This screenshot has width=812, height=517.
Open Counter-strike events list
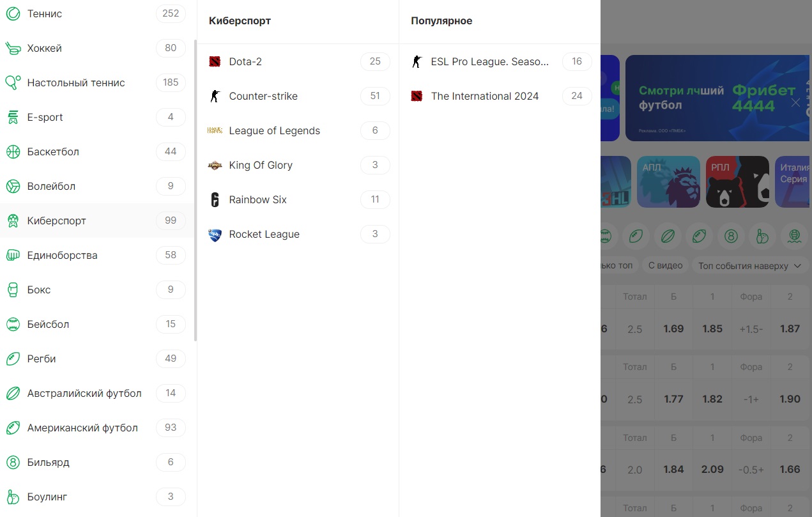pos(298,96)
